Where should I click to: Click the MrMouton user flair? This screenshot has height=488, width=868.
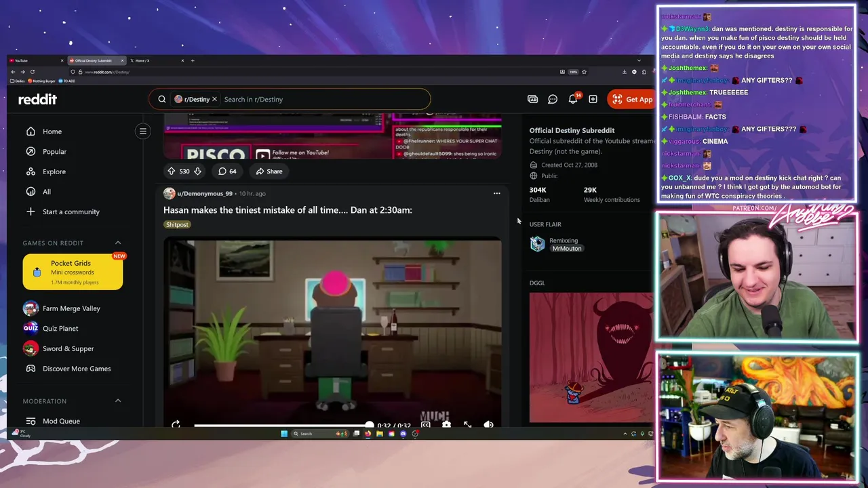566,249
